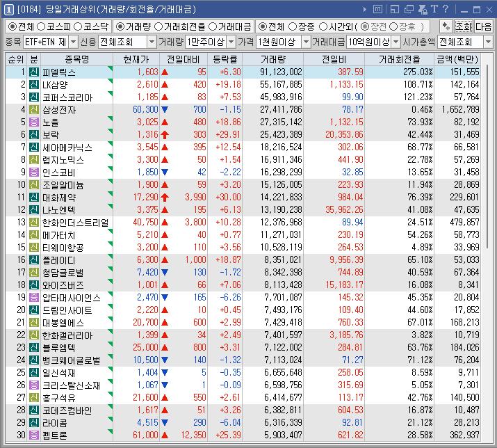This screenshot has height=448, width=497.
Task: Click change rate +30.00 for 대화제약
Action: [228, 197]
